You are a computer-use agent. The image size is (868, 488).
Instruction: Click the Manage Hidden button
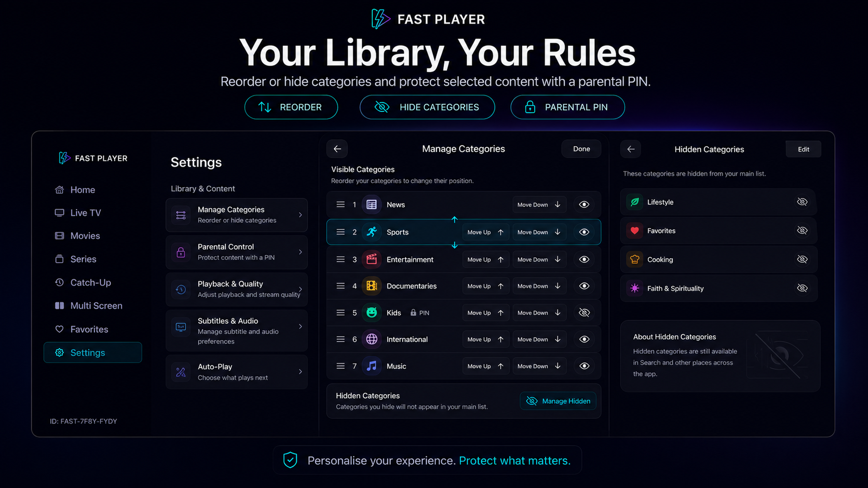558,401
